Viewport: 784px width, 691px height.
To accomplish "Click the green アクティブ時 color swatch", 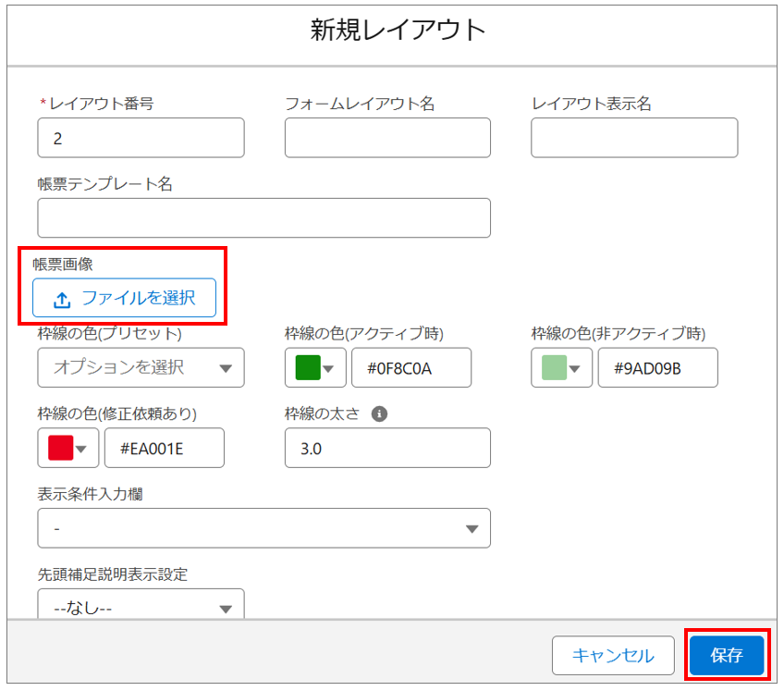I will point(307,367).
